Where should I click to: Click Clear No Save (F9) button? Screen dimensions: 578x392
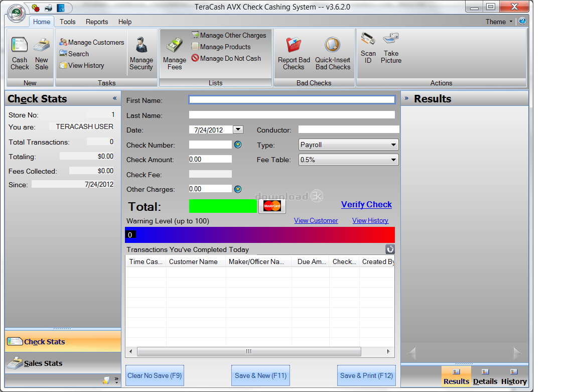(x=155, y=375)
